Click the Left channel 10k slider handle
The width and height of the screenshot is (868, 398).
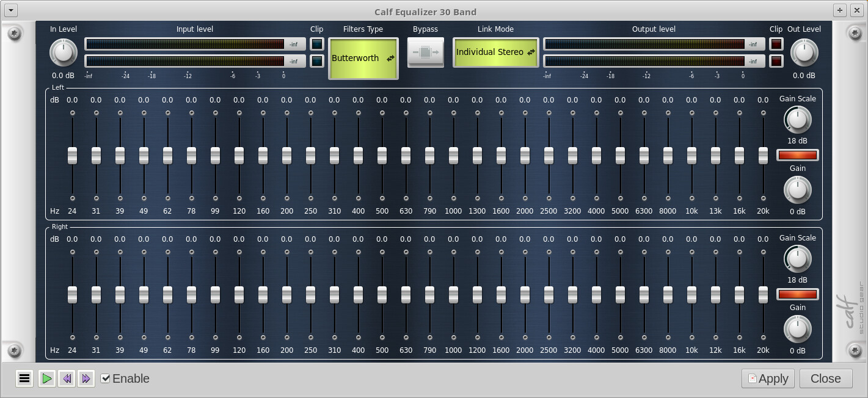[691, 156]
